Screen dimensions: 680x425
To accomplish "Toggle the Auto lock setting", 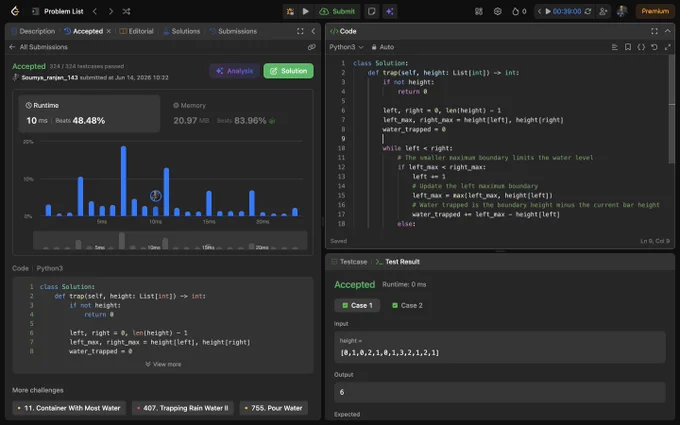I will tap(382, 47).
